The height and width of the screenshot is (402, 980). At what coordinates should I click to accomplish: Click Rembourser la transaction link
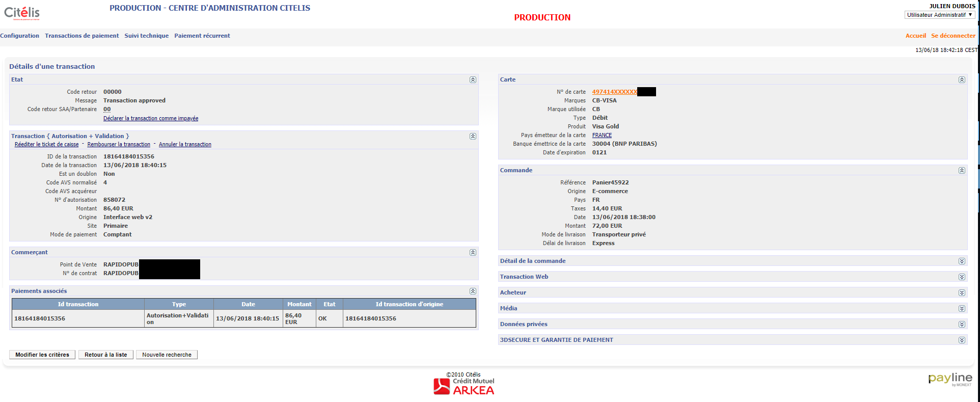119,144
